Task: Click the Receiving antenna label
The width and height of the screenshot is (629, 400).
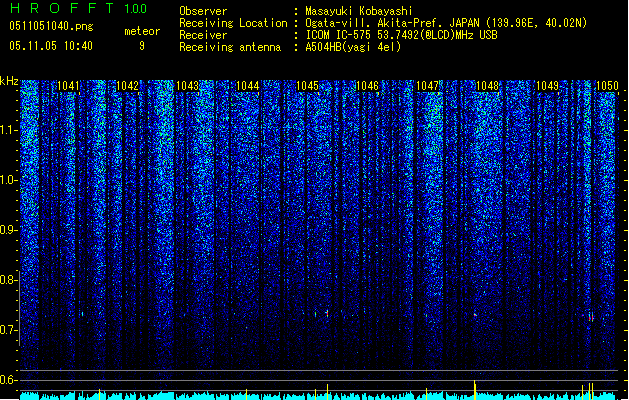Action: (x=230, y=47)
